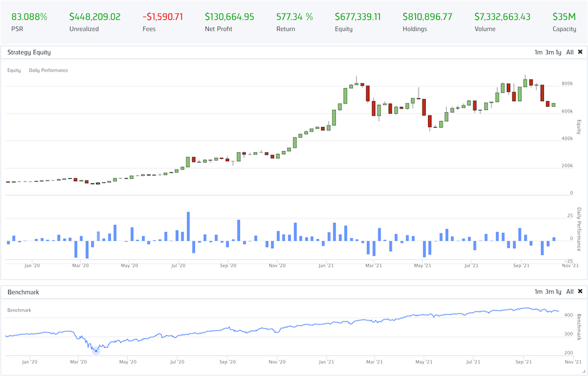
Task: Show All data in Strategy Equity chart
Action: [x=570, y=52]
